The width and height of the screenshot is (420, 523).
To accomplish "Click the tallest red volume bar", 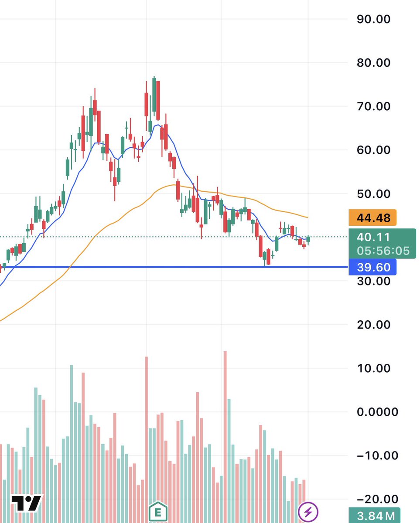I will pos(225,437).
